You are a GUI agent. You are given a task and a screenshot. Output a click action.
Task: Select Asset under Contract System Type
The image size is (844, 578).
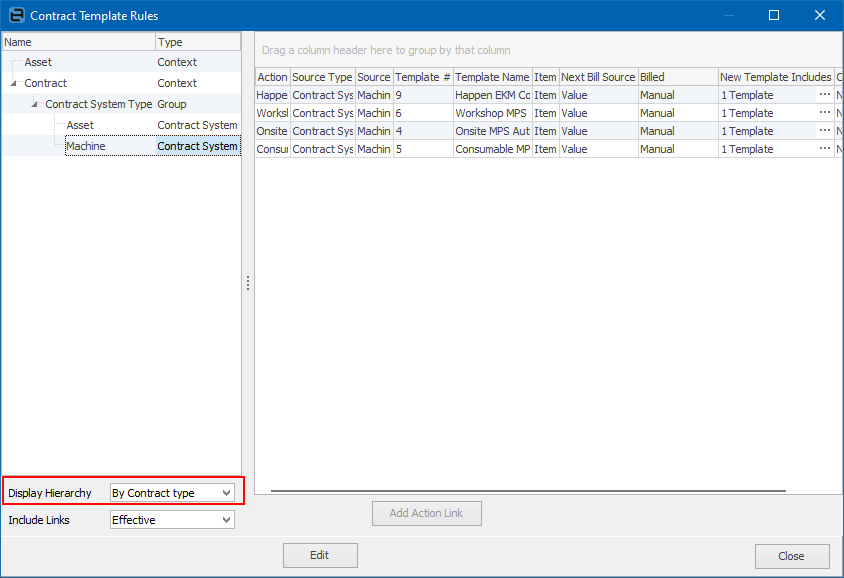pyautogui.click(x=80, y=125)
